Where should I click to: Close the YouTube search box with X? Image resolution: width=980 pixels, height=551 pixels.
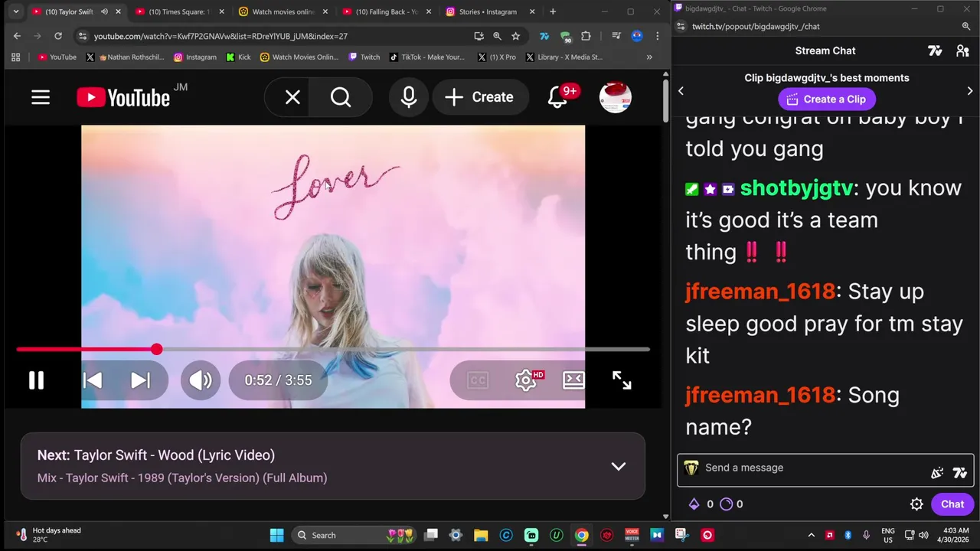(292, 97)
